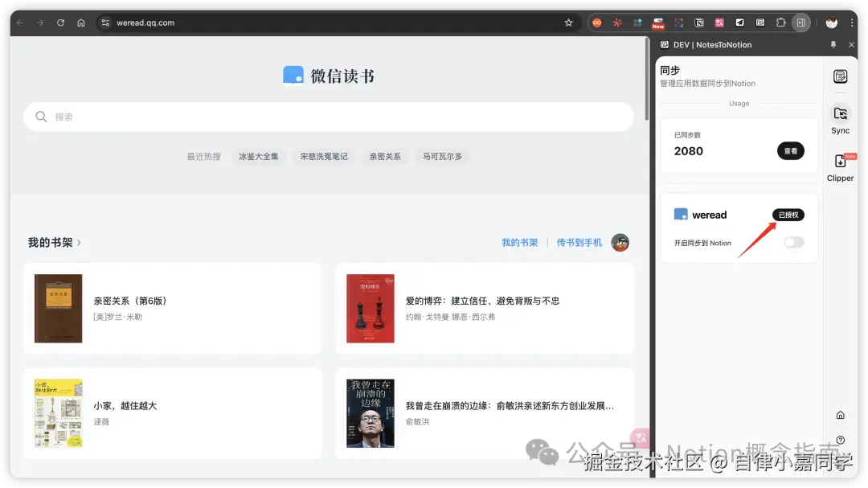Open the red asterisk extension icon
868x488 pixels.
click(x=617, y=23)
